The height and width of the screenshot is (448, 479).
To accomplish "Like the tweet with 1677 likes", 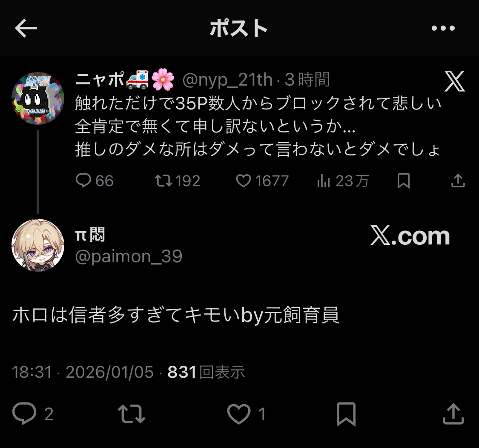I will pyautogui.click(x=262, y=180).
